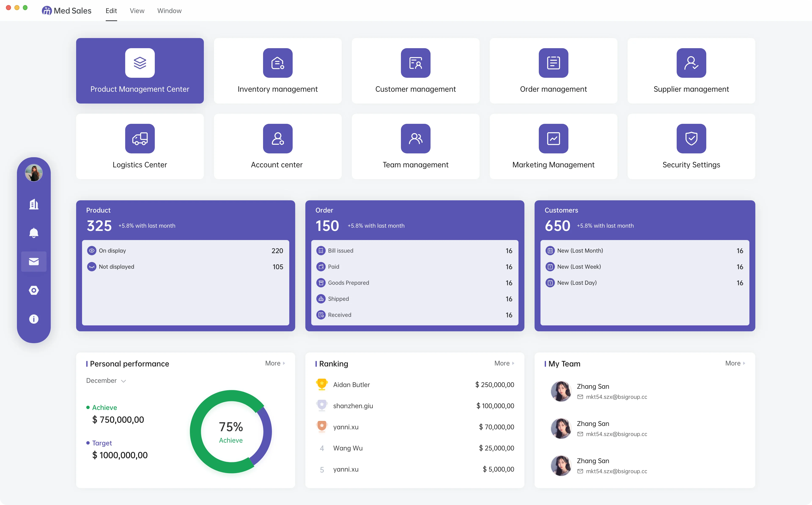The width and height of the screenshot is (812, 505).
Task: Open the Product Management Center module
Action: pos(140,71)
